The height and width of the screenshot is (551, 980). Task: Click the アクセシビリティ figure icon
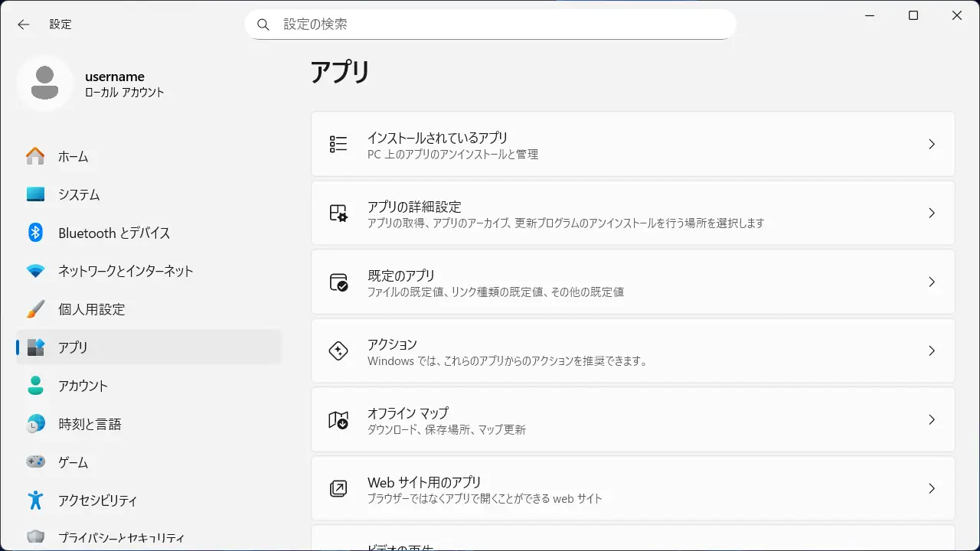click(35, 500)
